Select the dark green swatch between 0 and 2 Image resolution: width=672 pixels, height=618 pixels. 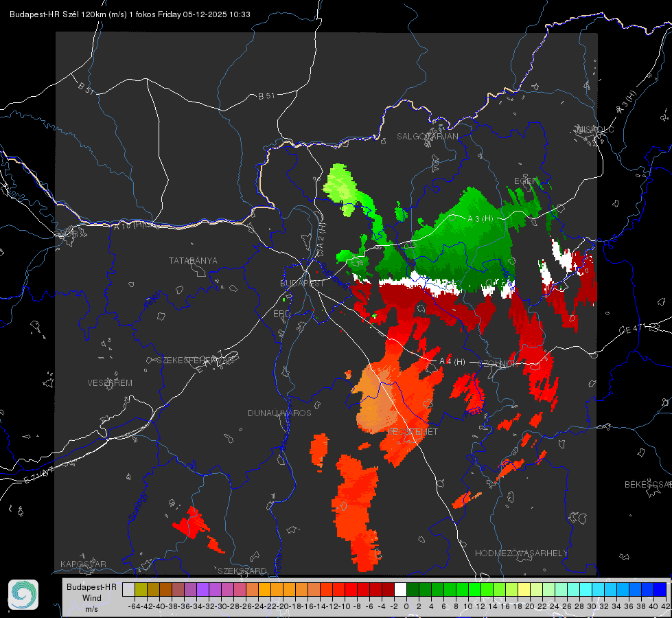point(413,589)
